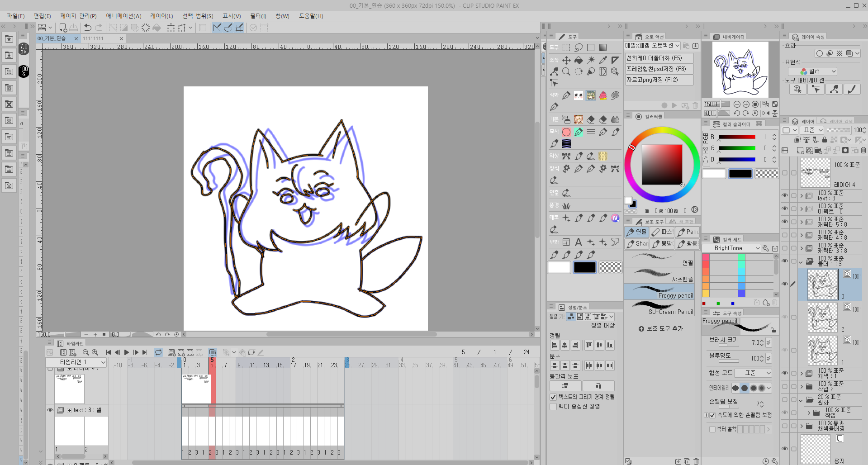The image size is (868, 465).
Task: Click the navigator zoom in button
Action: tap(746, 104)
